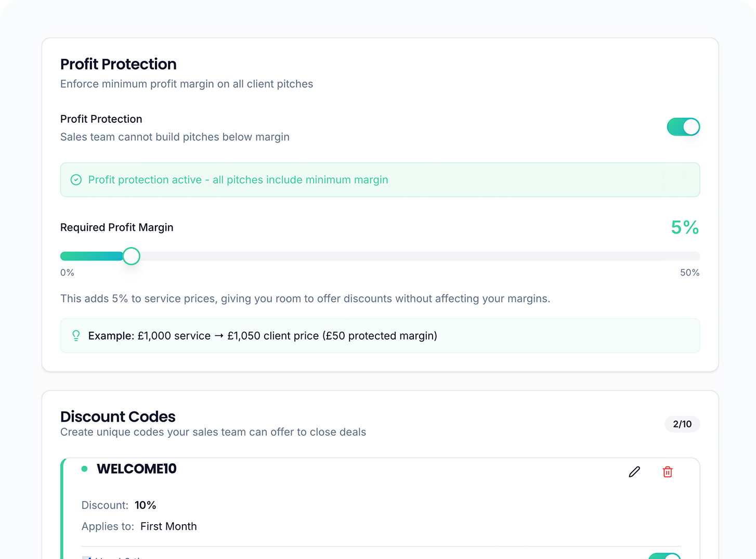This screenshot has width=756, height=559.
Task: Click the First Month applies-to value
Action: [x=168, y=526]
